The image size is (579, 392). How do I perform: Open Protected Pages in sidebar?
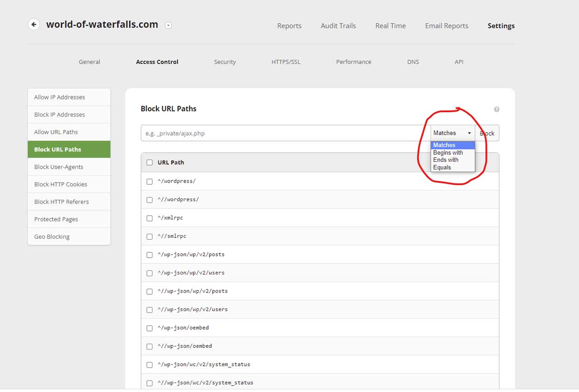click(x=69, y=219)
